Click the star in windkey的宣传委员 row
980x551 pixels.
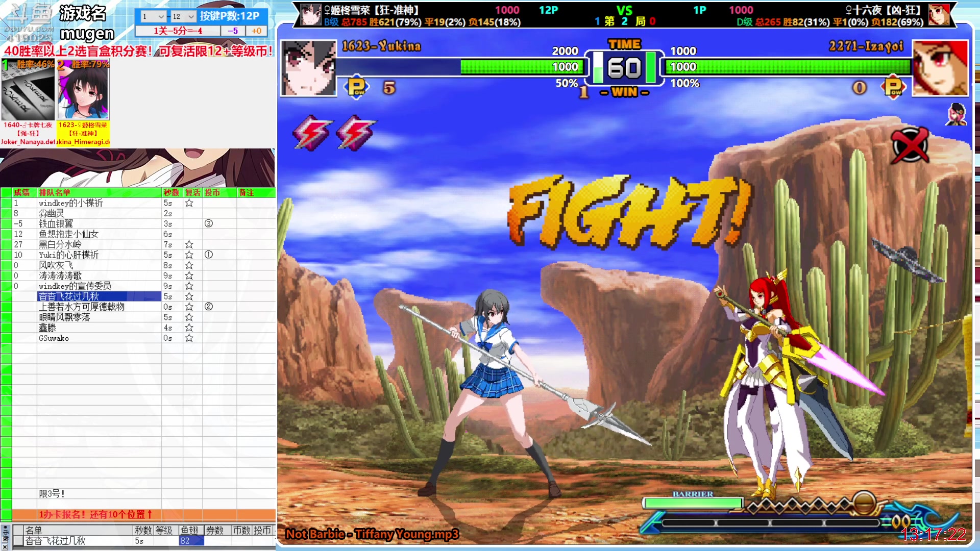click(x=189, y=286)
